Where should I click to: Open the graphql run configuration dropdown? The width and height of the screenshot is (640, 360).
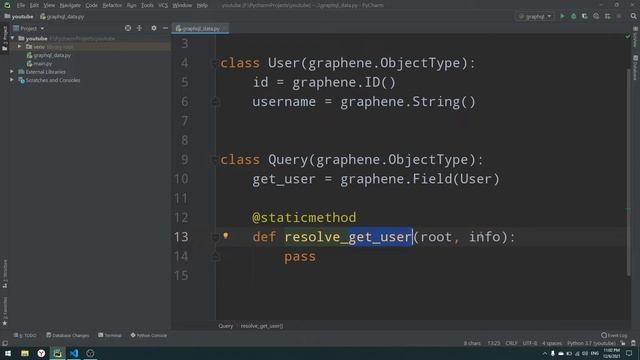534,16
